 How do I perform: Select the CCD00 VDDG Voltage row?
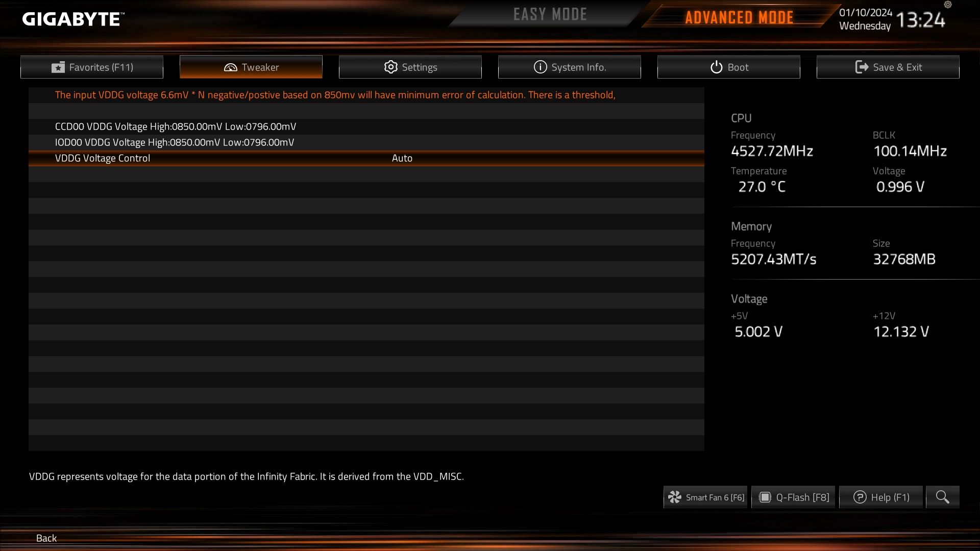tap(366, 127)
